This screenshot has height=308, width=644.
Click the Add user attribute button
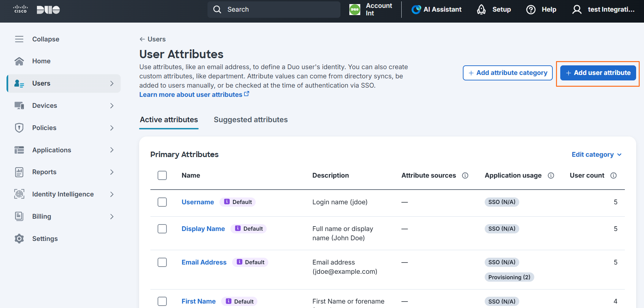click(x=598, y=73)
